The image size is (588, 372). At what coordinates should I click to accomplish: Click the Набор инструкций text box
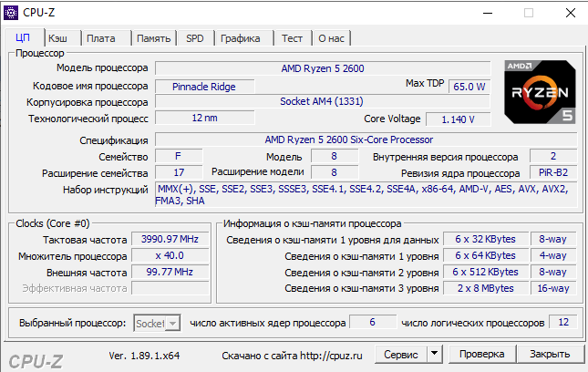[x=366, y=194]
